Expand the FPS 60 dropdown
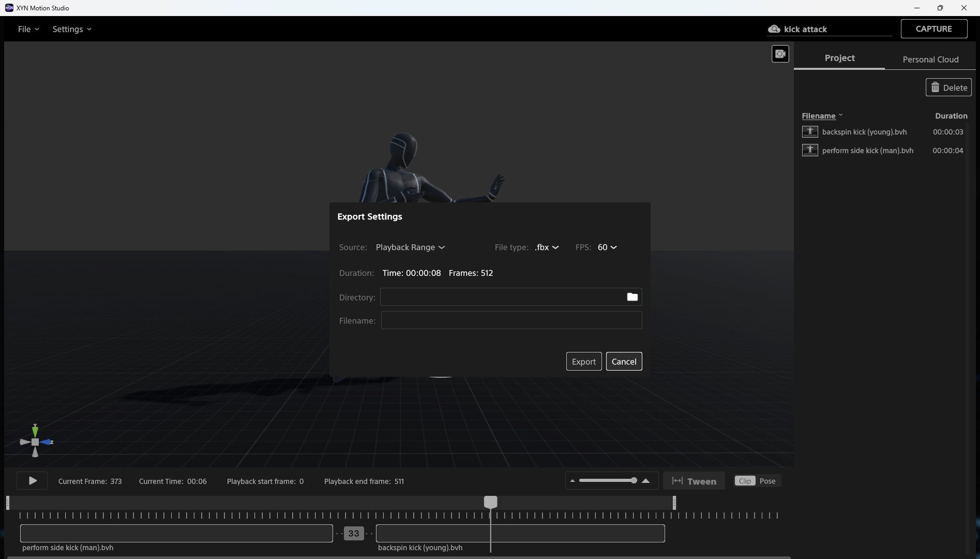 [x=607, y=247]
